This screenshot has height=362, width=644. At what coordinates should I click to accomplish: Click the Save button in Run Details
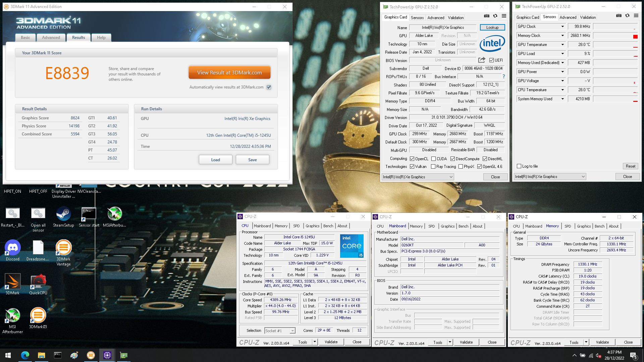click(x=252, y=160)
